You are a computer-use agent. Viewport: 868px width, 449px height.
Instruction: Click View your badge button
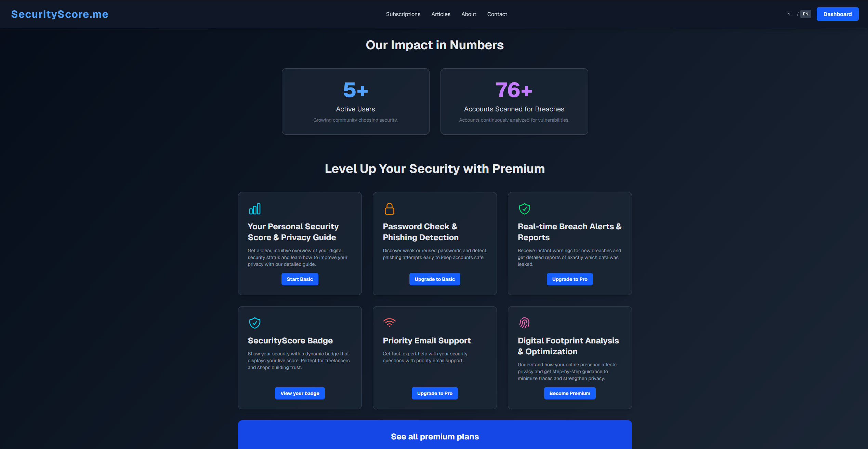300,393
